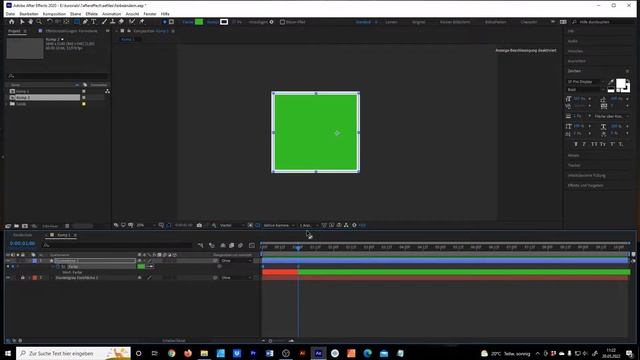Viewport: 640px width, 360px height.
Task: Apply faux italic in the Zeichen panel
Action: click(584, 144)
